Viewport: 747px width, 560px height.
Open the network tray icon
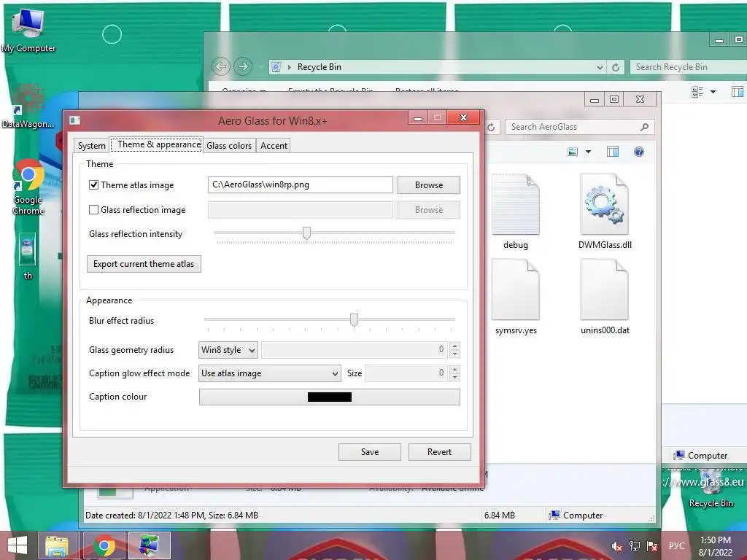point(635,547)
